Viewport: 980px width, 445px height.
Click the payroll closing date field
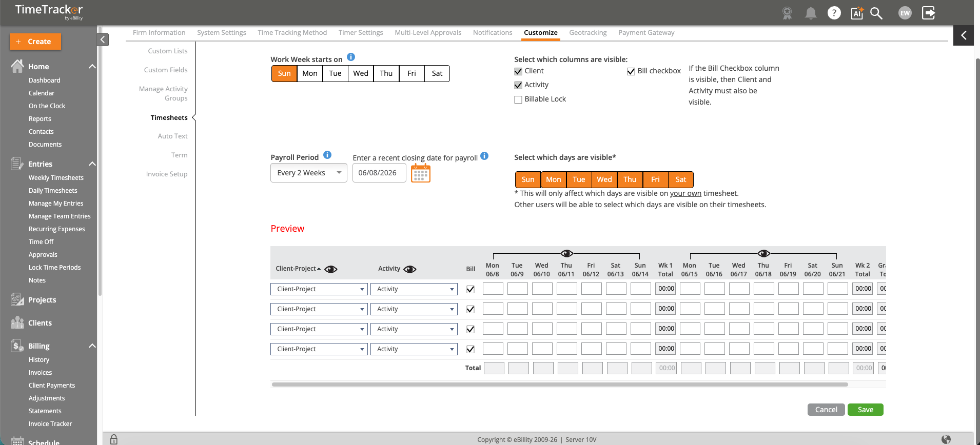click(379, 173)
